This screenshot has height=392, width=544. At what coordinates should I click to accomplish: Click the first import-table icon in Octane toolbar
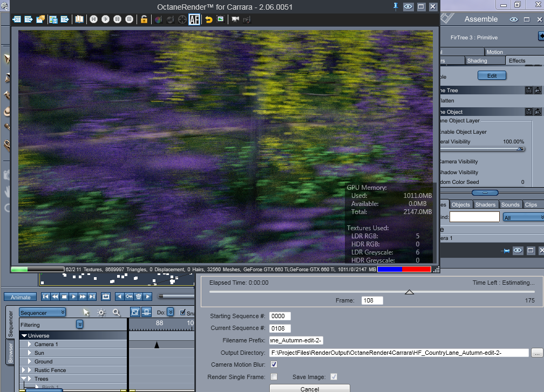click(16, 19)
